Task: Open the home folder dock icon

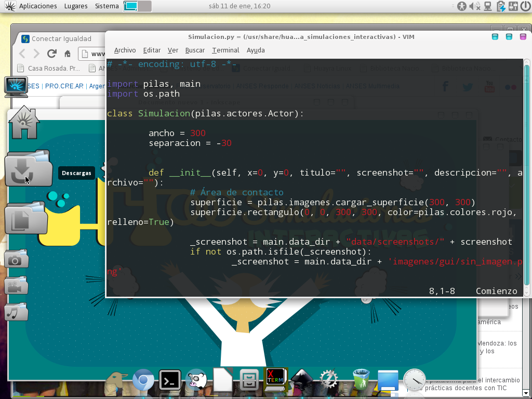Action: point(24,123)
